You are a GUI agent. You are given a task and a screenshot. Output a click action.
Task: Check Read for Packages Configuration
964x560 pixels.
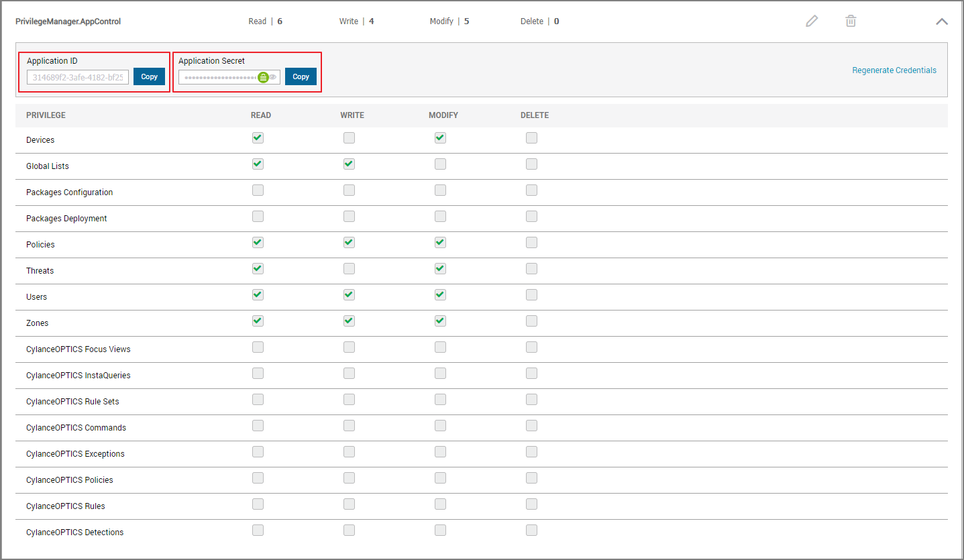tap(258, 190)
